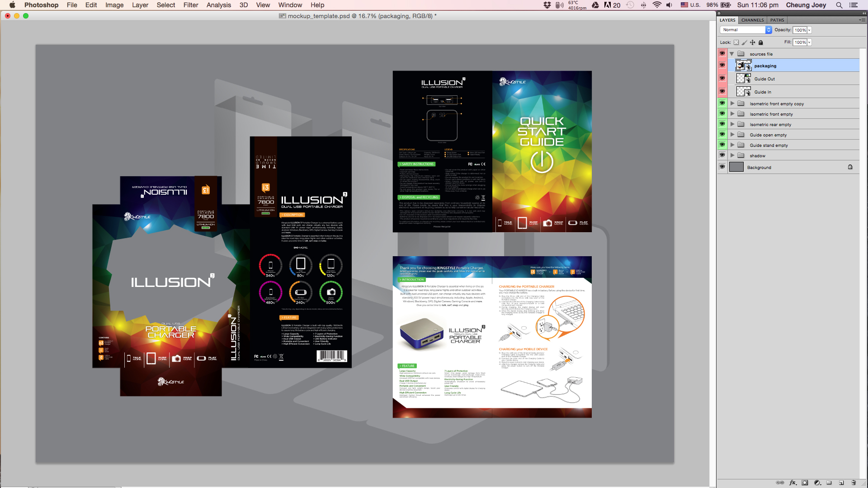This screenshot has height=488, width=868.
Task: Delete layer with trash icon
Action: coord(854,483)
